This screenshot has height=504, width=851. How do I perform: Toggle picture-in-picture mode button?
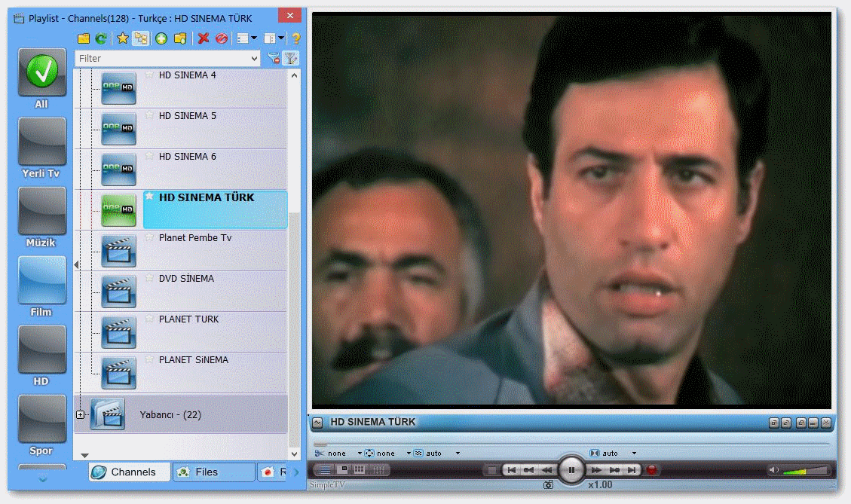[342, 470]
